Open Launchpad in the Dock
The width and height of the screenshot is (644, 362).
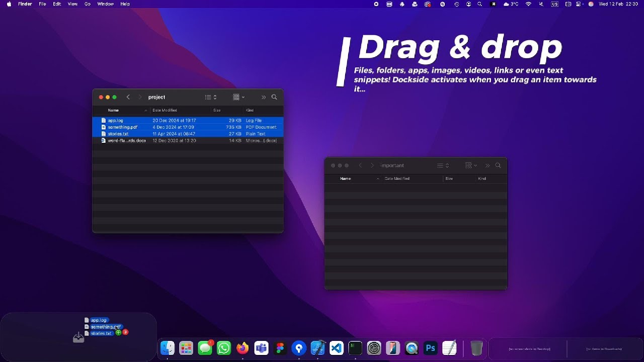coord(186,348)
